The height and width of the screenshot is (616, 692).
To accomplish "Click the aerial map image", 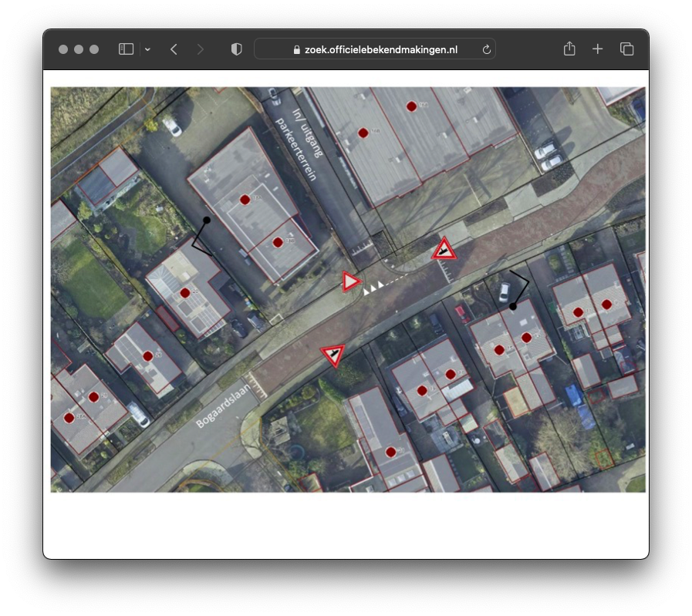I will 348,289.
